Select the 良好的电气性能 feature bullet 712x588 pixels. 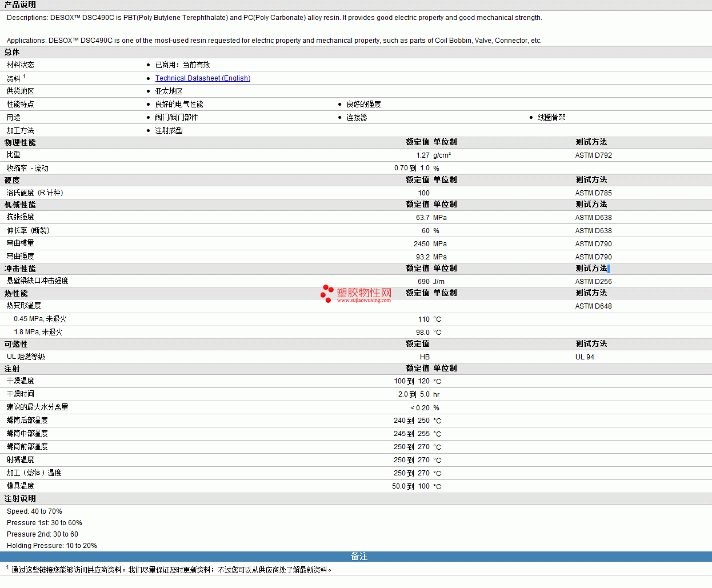pos(179,105)
